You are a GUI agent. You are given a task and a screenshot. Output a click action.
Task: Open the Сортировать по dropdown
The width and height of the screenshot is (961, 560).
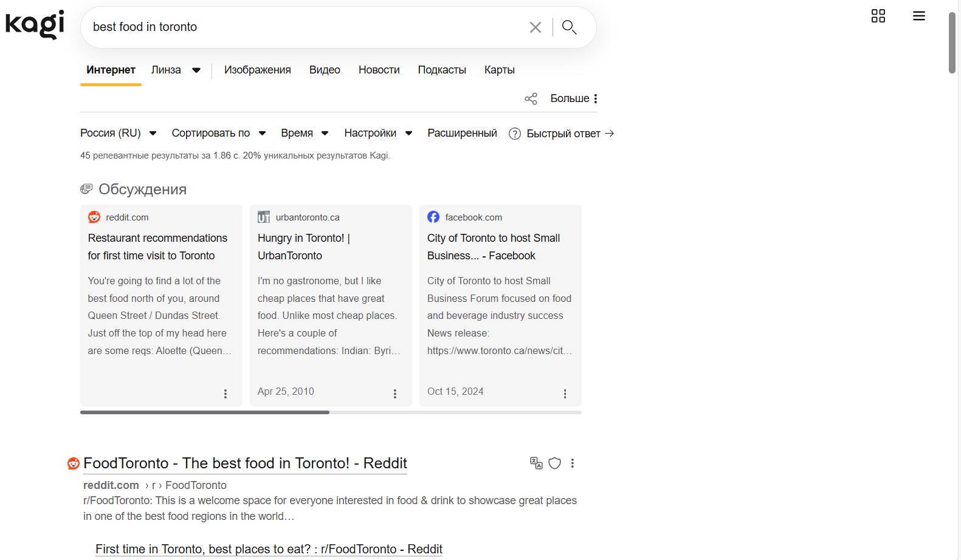point(219,133)
